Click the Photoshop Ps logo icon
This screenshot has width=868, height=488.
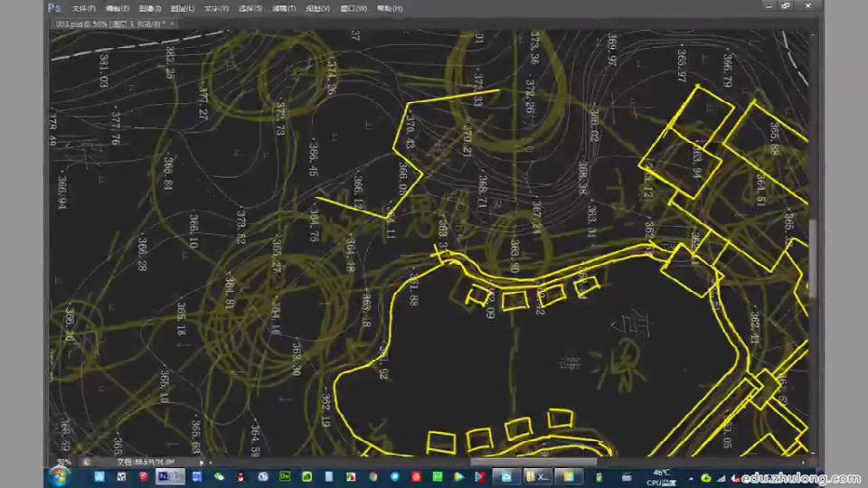pos(55,8)
